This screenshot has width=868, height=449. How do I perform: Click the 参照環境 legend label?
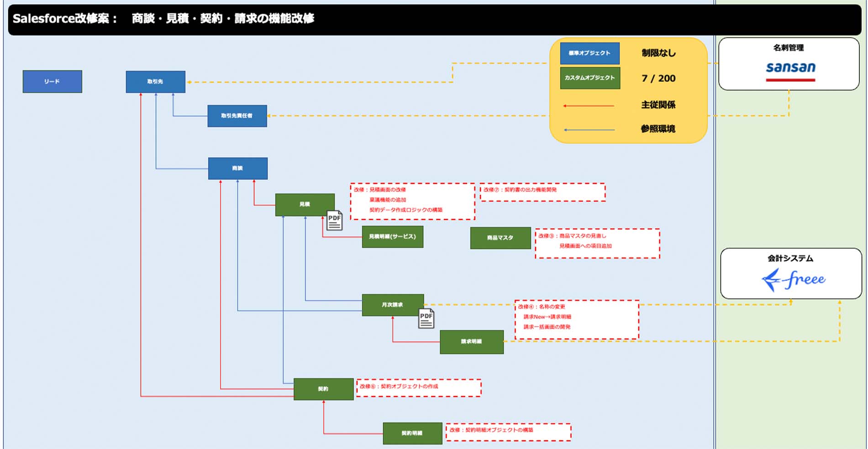pyautogui.click(x=658, y=129)
